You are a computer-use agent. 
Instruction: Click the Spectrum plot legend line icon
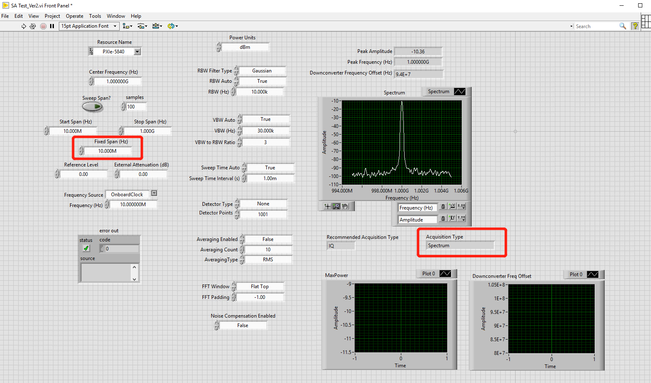460,91
